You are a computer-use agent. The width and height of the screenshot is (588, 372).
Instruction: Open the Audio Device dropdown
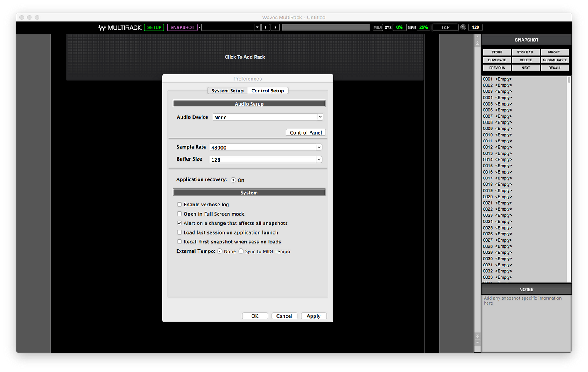(268, 117)
